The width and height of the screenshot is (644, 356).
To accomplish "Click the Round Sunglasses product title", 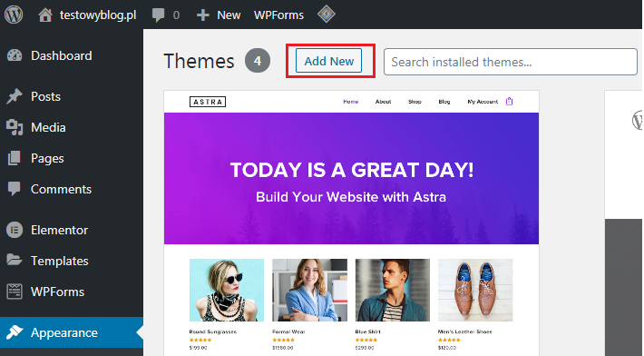I will [213, 331].
